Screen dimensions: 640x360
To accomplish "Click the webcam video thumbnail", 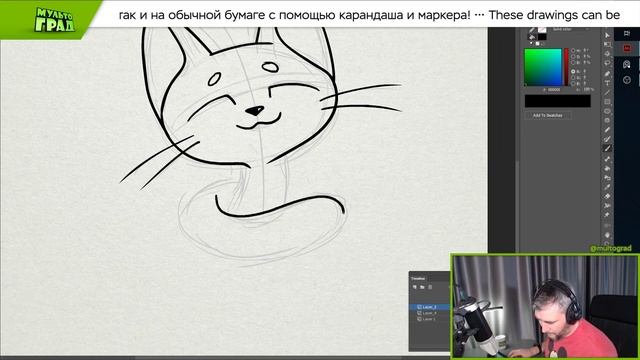I will point(545,307).
